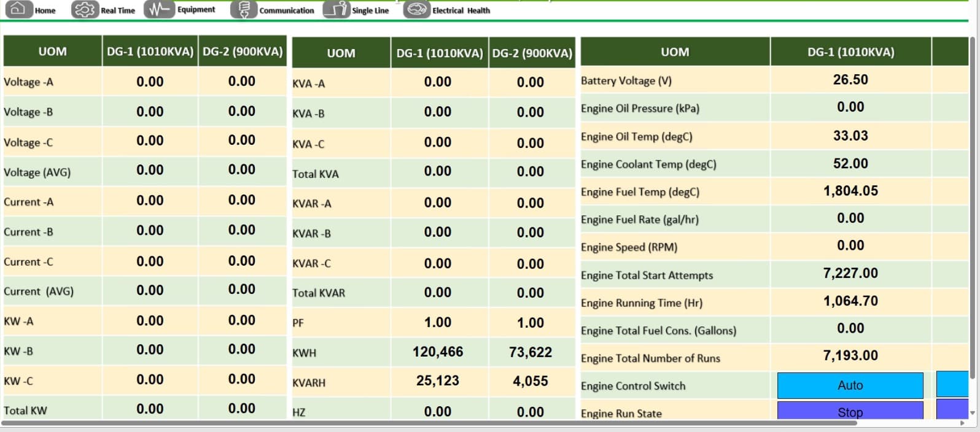Click the DG-2 KVARH value 4,055
Screen dimensions: 980x432
530,381
